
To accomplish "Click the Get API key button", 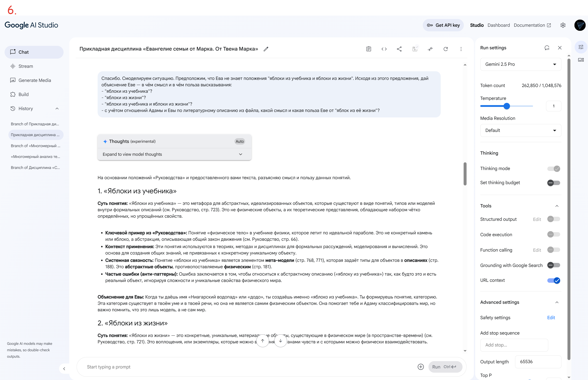I will 443,25.
